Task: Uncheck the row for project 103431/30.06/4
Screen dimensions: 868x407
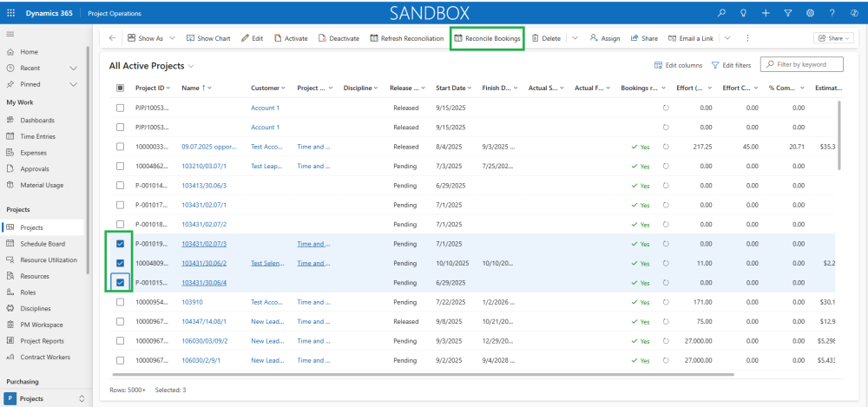Action: (120, 282)
